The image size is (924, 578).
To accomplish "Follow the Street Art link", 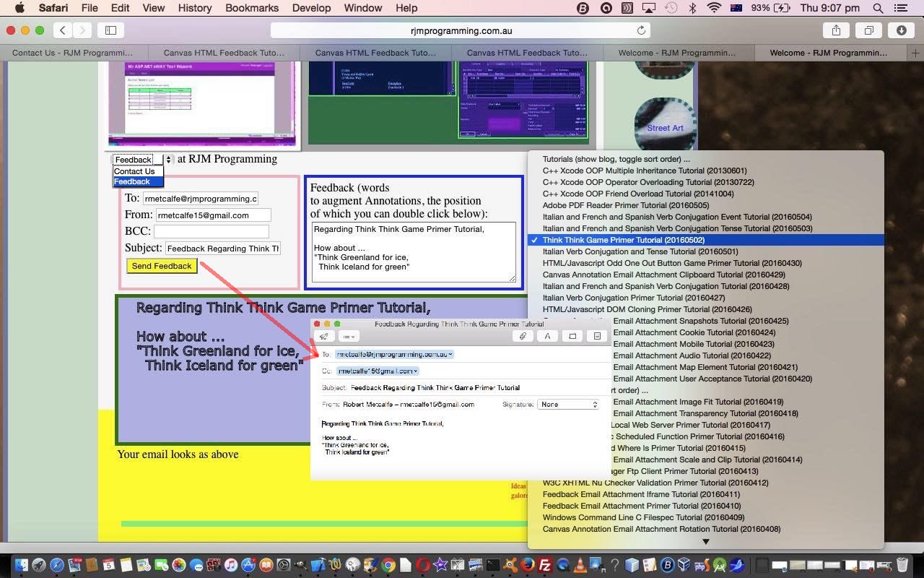I will click(x=665, y=128).
